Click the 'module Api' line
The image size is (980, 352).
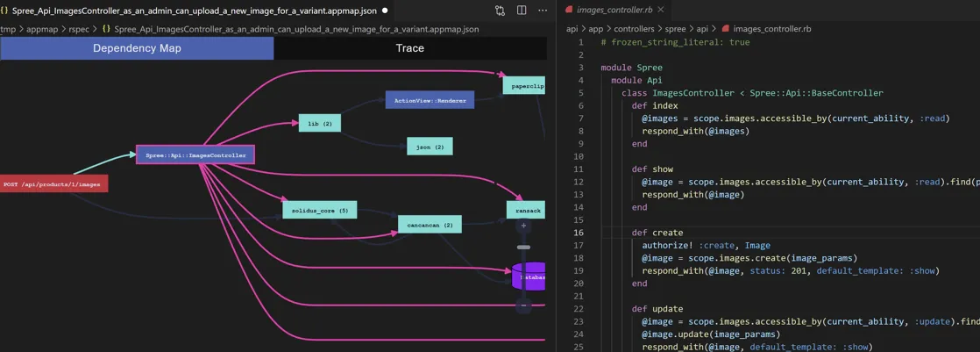[636, 80]
